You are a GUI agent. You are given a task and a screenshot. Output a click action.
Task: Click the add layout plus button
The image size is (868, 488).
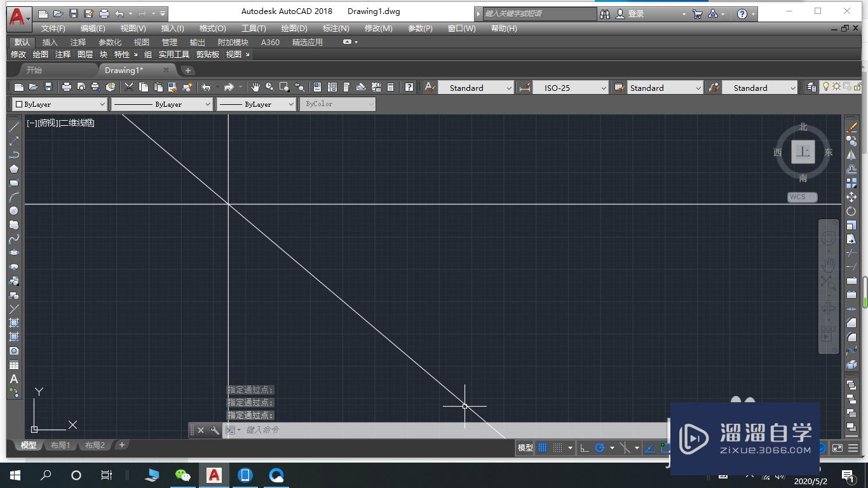click(121, 445)
